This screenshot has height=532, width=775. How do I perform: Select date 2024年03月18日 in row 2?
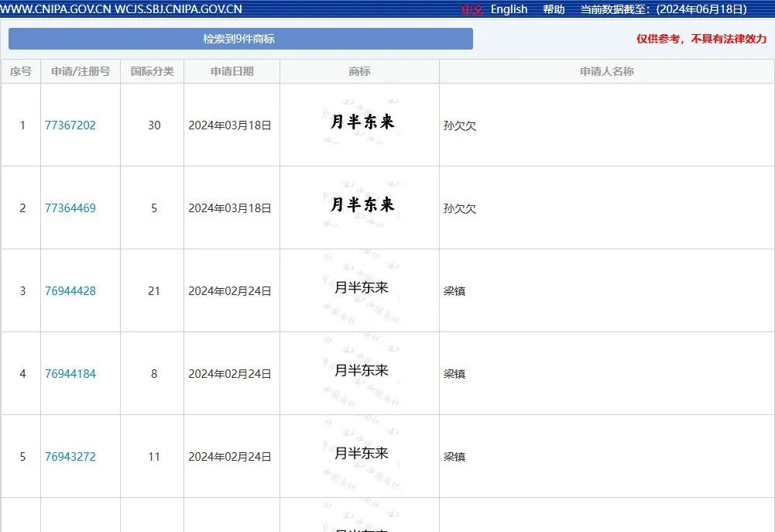(230, 208)
